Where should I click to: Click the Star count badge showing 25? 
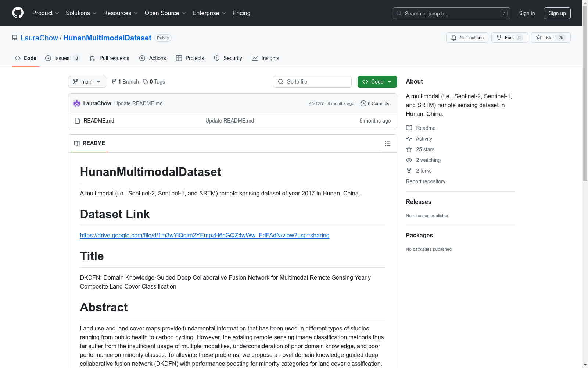click(561, 38)
